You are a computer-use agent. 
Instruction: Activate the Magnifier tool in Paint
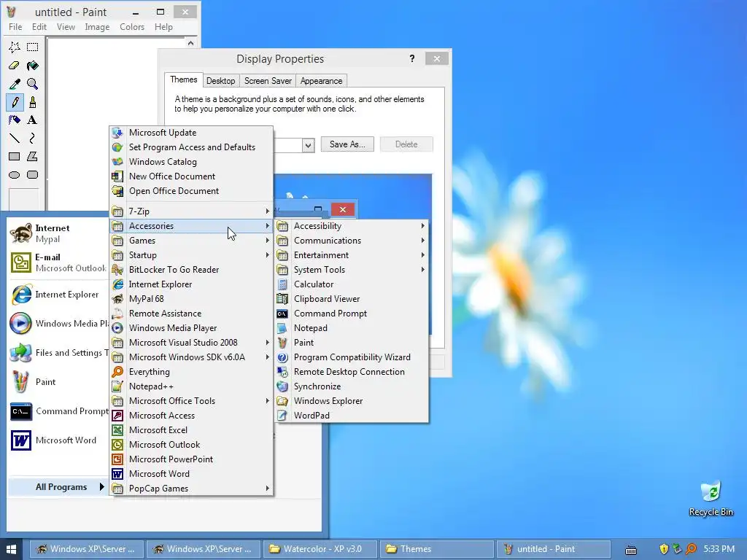32,84
